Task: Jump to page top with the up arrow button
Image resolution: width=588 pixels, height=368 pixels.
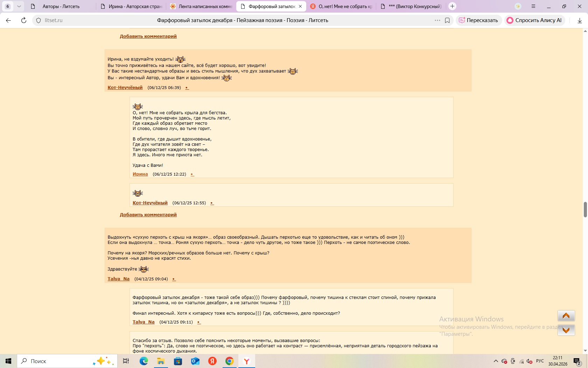Action: pos(566,316)
